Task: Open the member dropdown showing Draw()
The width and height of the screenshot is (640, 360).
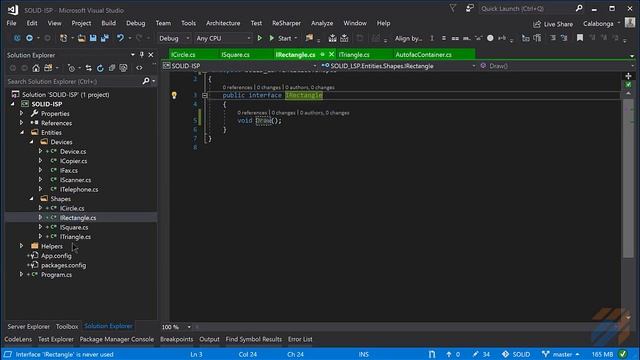Action: (557, 66)
